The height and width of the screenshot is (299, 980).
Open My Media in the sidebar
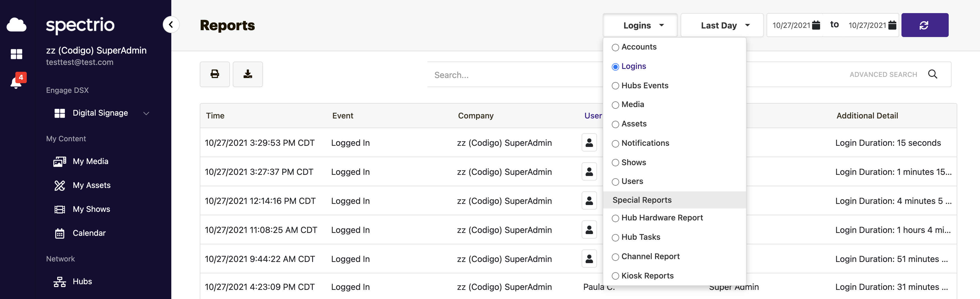(x=81, y=161)
